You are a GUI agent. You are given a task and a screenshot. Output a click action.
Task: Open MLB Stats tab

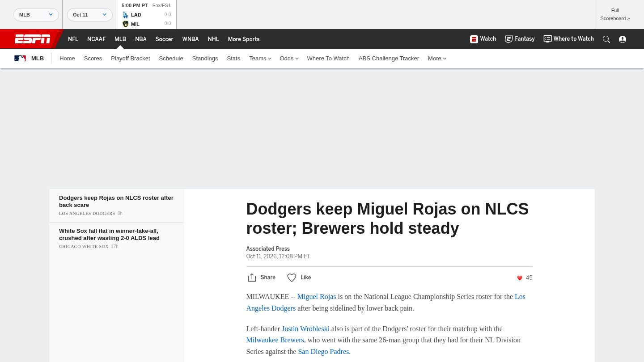pos(233,59)
